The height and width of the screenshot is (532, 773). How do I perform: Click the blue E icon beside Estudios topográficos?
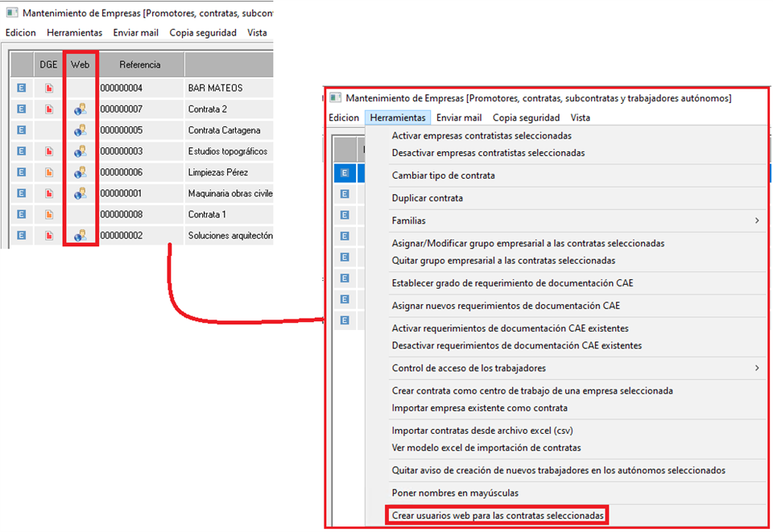tap(22, 151)
